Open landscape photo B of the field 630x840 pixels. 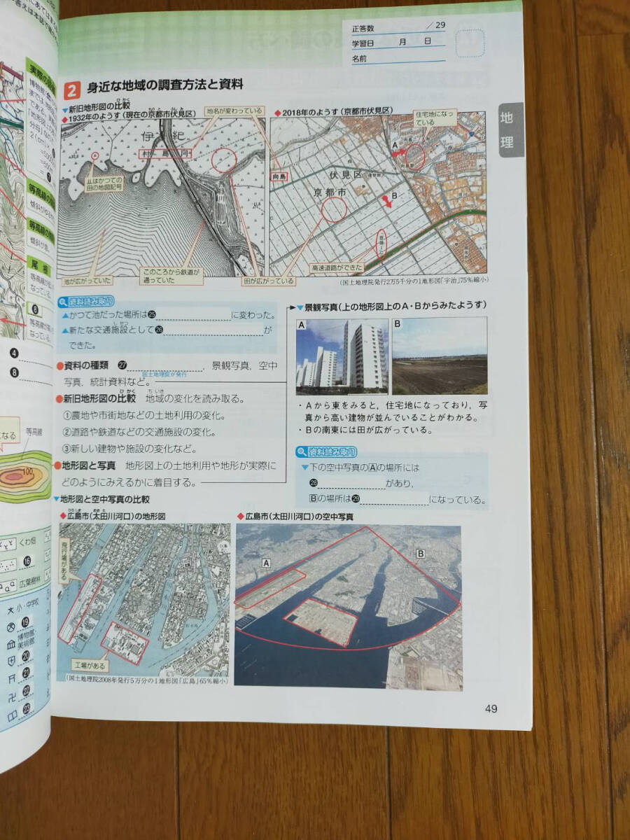click(440, 356)
